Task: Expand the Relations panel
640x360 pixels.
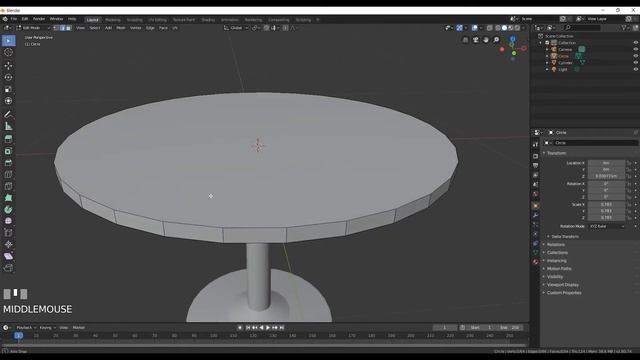Action: click(x=555, y=245)
